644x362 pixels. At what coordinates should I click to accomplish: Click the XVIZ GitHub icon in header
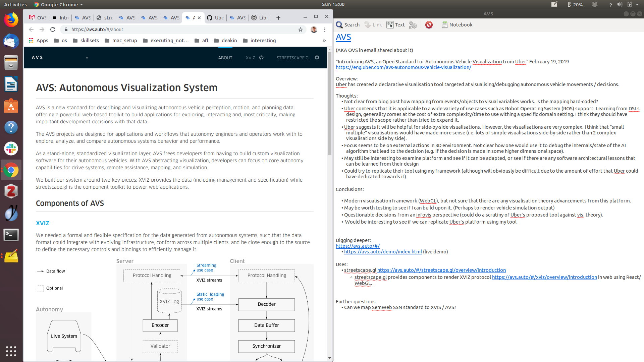pos(261,58)
